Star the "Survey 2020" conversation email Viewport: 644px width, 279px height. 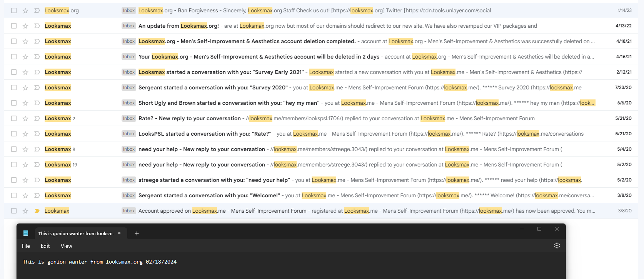(x=25, y=87)
